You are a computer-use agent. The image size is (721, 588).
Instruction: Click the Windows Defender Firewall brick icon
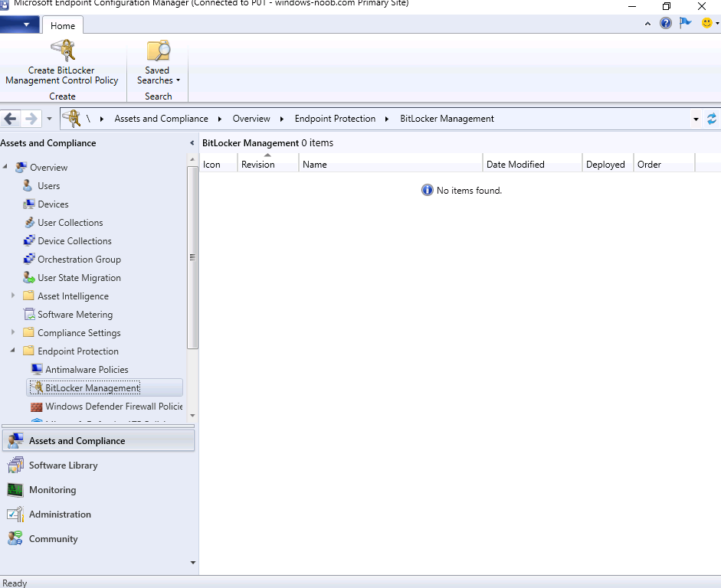(36, 407)
